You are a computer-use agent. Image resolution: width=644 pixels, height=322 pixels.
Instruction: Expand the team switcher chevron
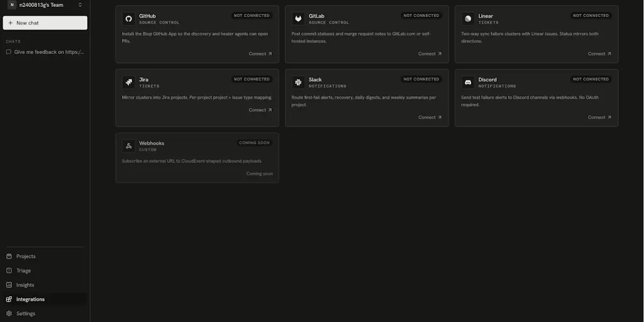coord(80,5)
